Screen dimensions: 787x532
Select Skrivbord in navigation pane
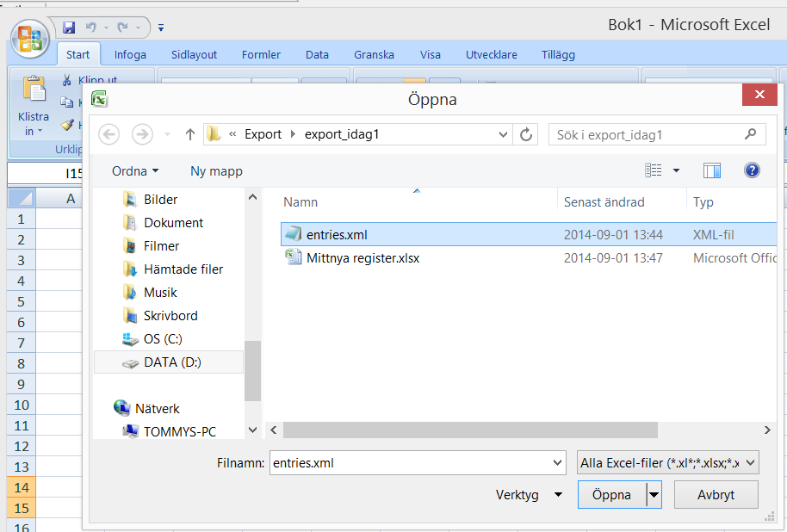(x=170, y=316)
